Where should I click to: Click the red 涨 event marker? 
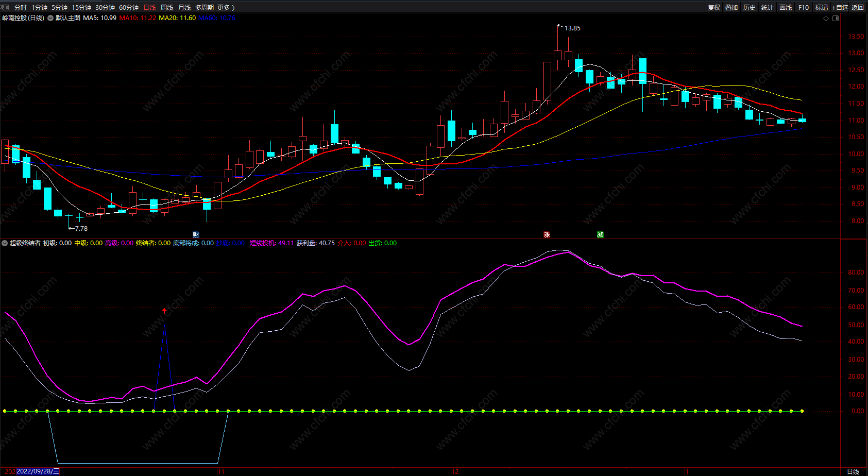click(547, 235)
